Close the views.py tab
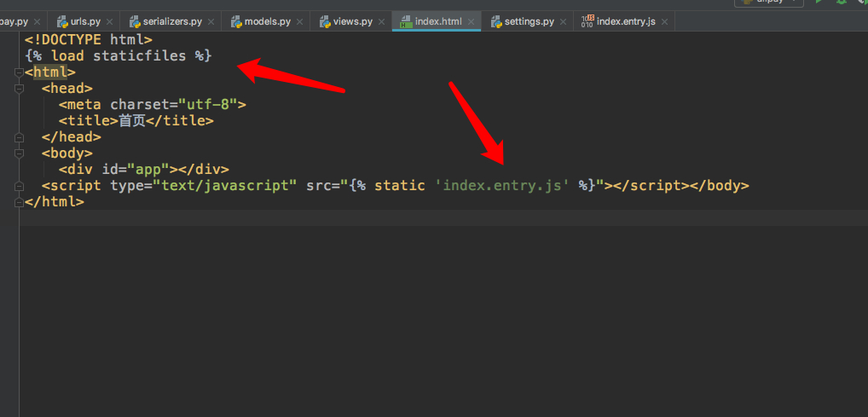 click(x=381, y=22)
